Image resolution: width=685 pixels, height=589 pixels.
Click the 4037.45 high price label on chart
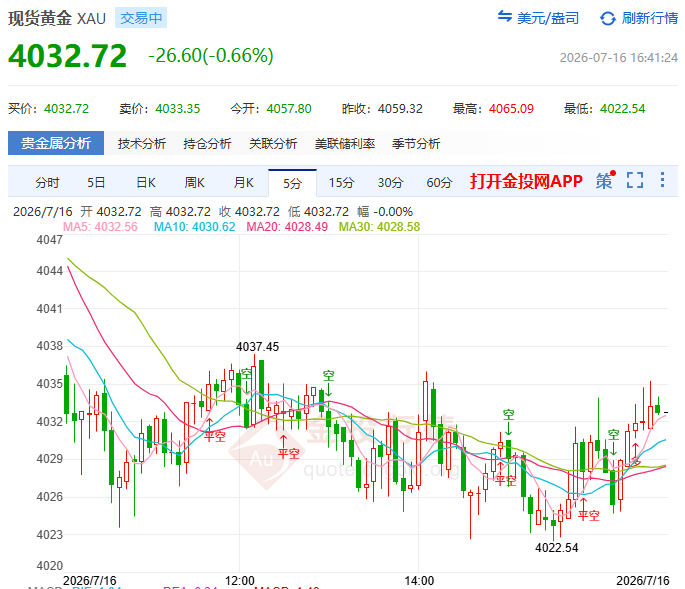click(x=257, y=346)
